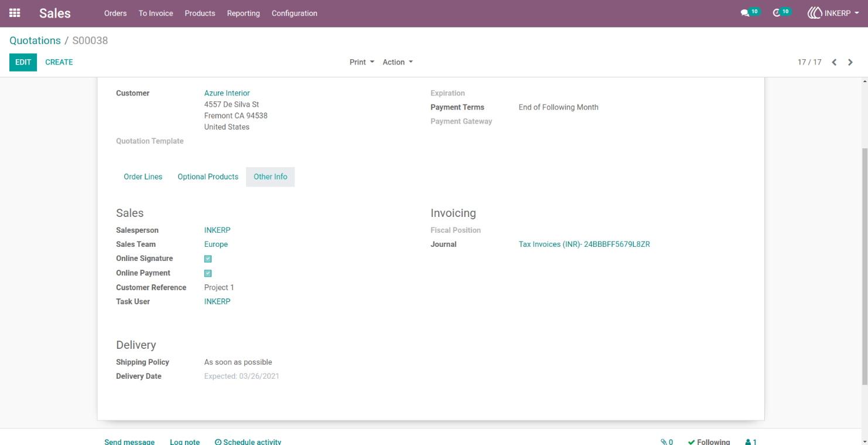Viewport: 868px width, 445px height.
Task: Open the Products menu
Action: (x=200, y=13)
